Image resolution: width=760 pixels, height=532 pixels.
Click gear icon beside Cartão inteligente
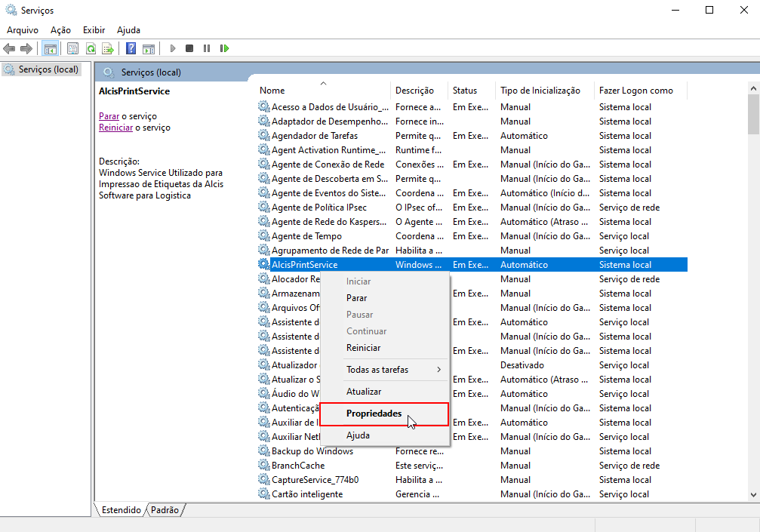[263, 494]
